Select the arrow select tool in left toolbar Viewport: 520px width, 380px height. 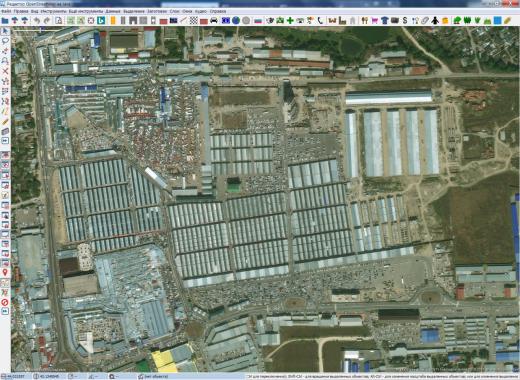click(5, 31)
